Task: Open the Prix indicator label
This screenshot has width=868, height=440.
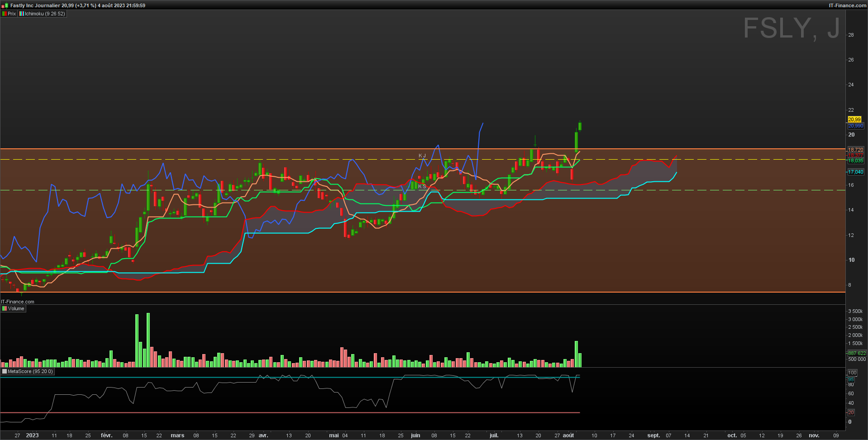Action: click(9, 14)
